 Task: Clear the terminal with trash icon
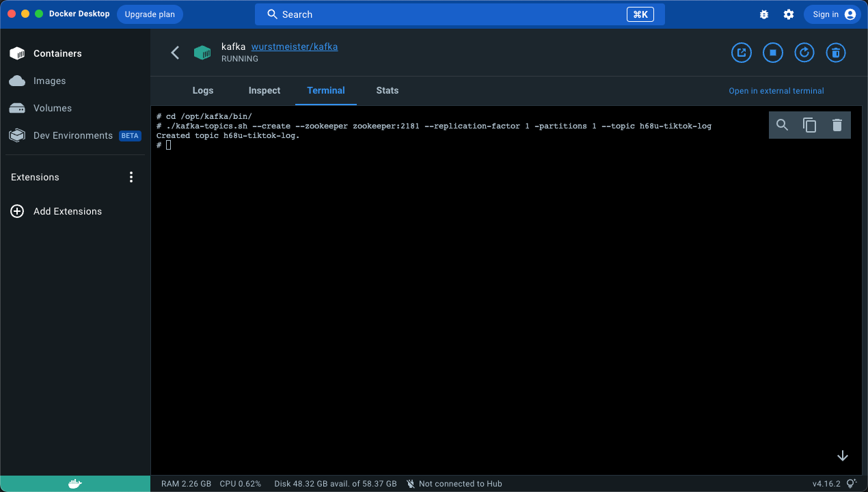[x=837, y=125]
